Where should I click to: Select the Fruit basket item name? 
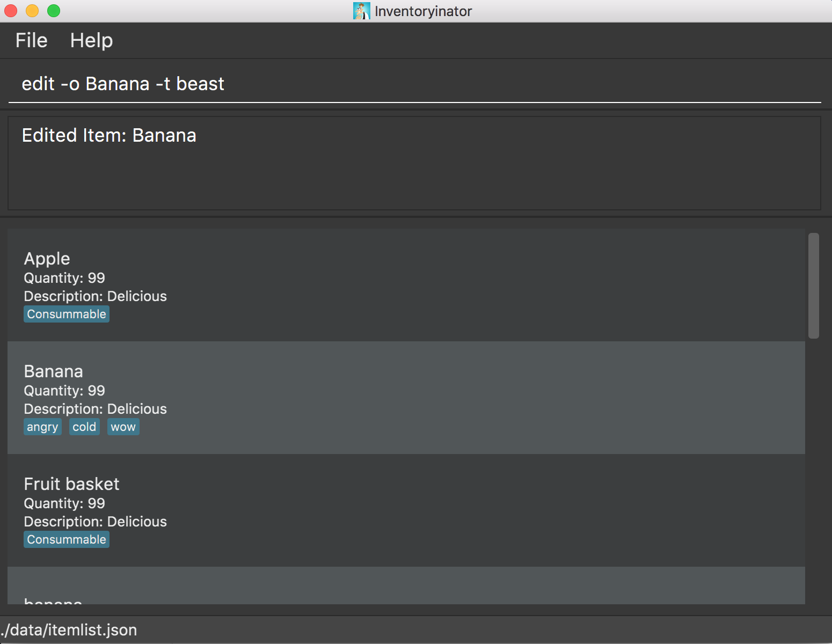tap(72, 484)
